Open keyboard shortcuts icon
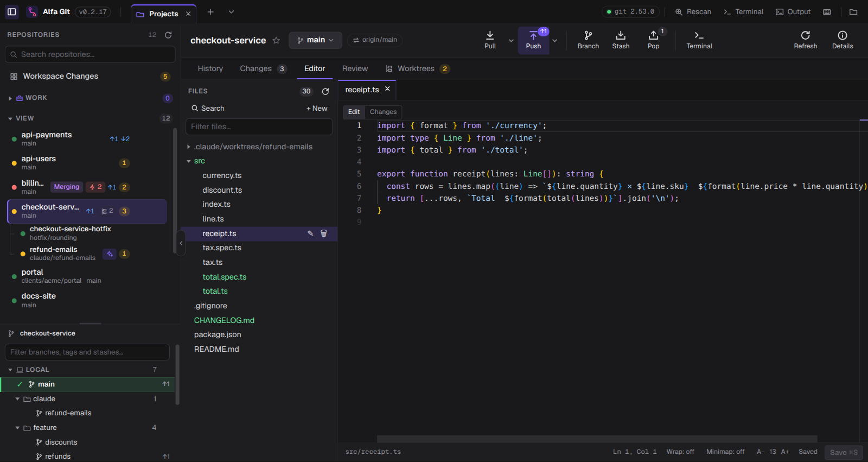Screen dimensions: 868x462 (827, 12)
